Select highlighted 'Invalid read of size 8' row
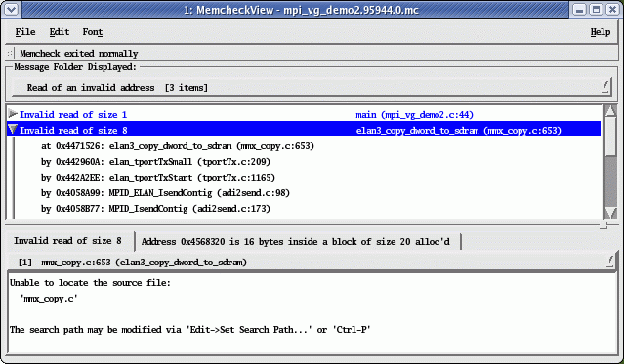624x364 pixels. [304, 130]
